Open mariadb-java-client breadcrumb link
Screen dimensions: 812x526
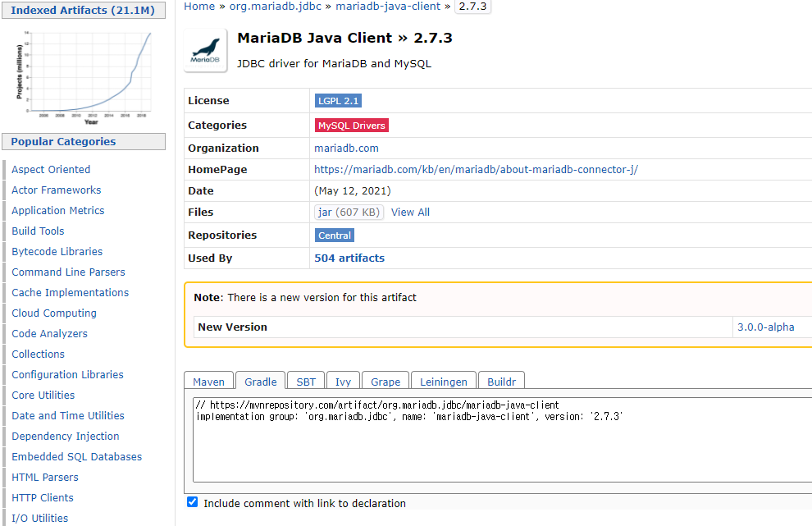388,7
